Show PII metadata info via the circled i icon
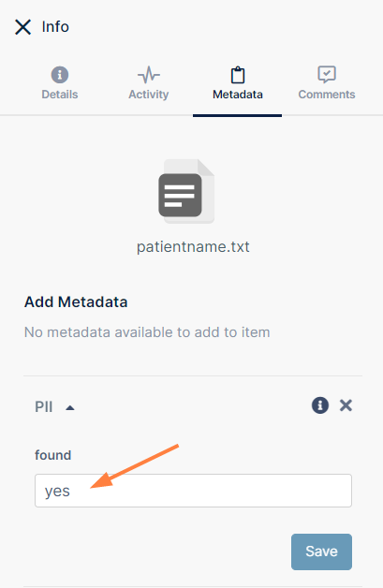Screen dimensions: 383x588 (320, 405)
